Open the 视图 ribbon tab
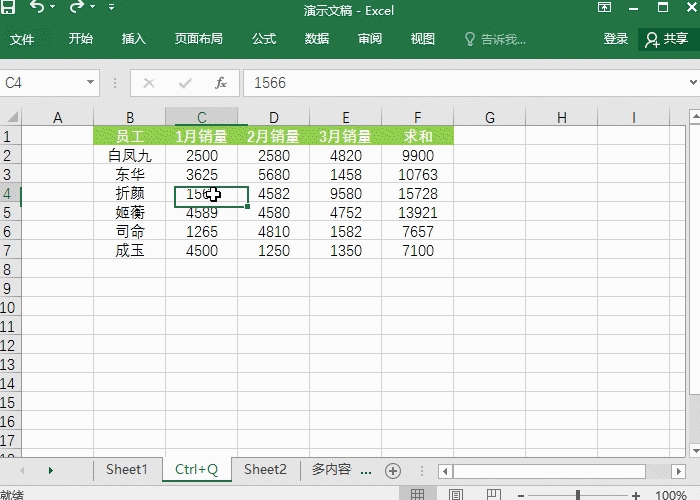700x500 pixels. click(x=422, y=39)
